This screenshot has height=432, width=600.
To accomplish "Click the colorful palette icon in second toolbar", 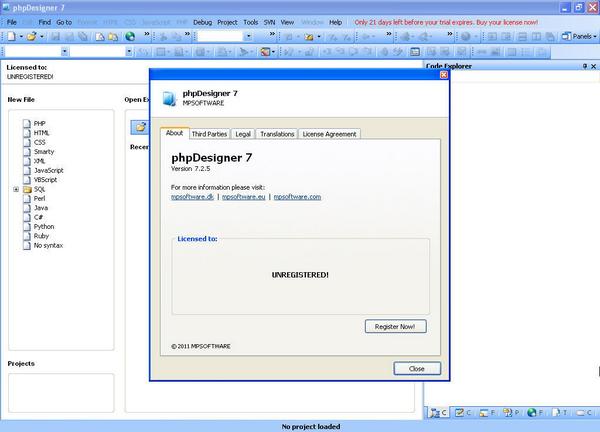I will click(265, 51).
